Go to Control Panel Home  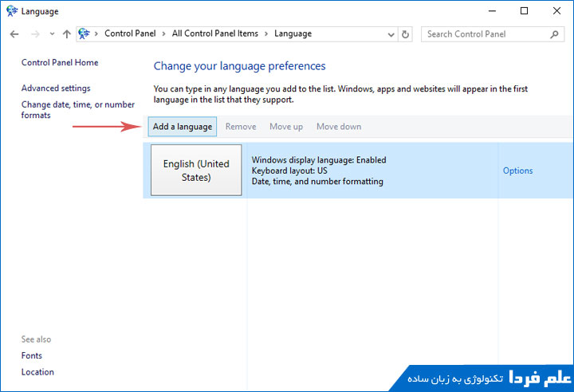pyautogui.click(x=60, y=63)
